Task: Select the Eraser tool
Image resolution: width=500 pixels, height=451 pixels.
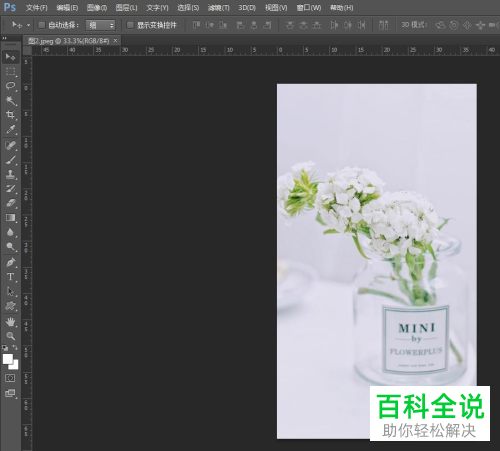Action: (10, 203)
